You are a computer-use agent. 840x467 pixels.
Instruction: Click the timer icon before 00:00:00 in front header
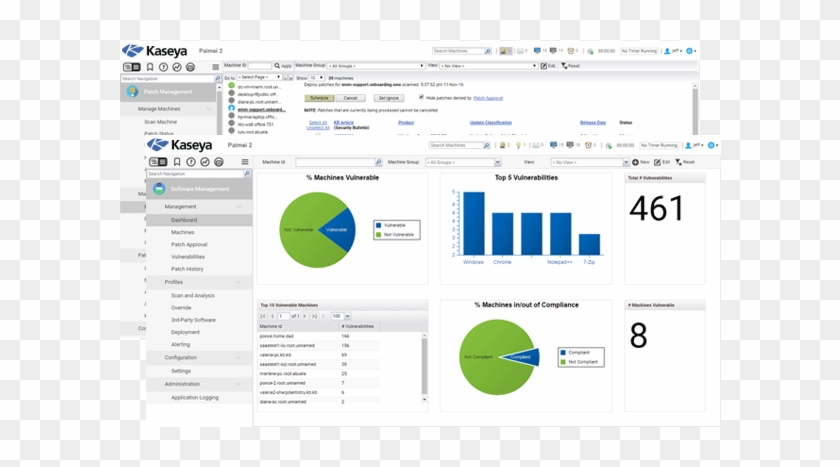(x=609, y=146)
